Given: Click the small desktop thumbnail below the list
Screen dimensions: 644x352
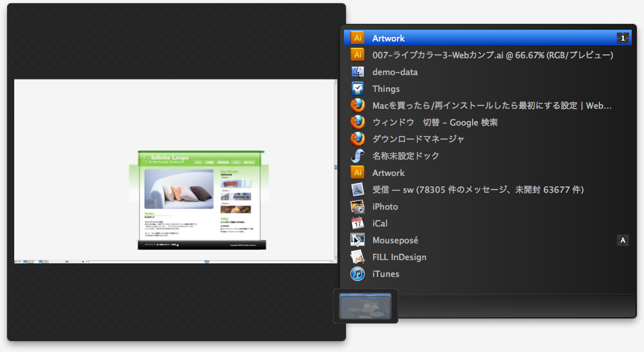Looking at the screenshot, I should (x=365, y=306).
